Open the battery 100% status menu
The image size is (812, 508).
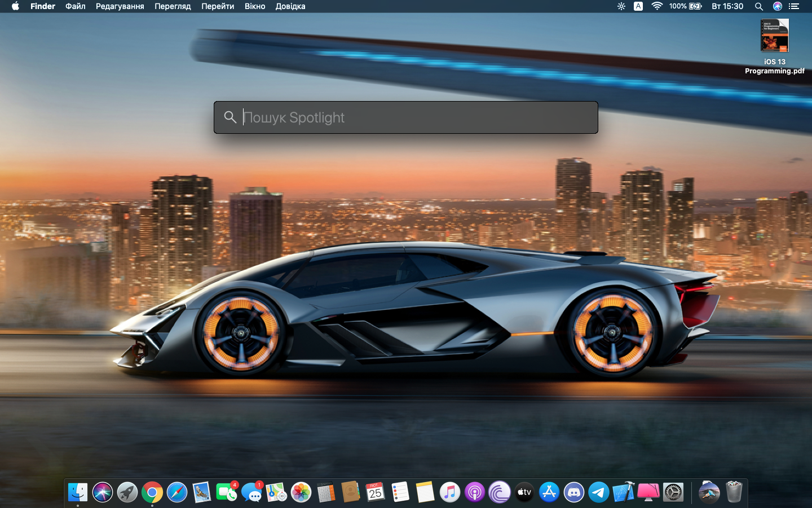(685, 6)
